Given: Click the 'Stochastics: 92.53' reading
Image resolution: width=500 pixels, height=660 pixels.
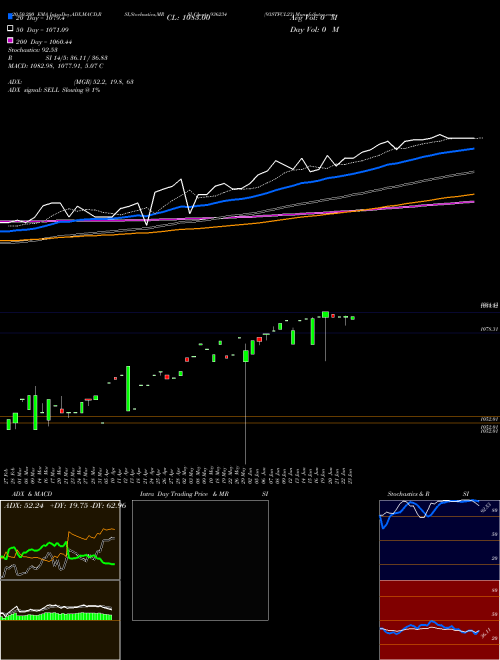Looking at the screenshot, I should click(32, 50).
